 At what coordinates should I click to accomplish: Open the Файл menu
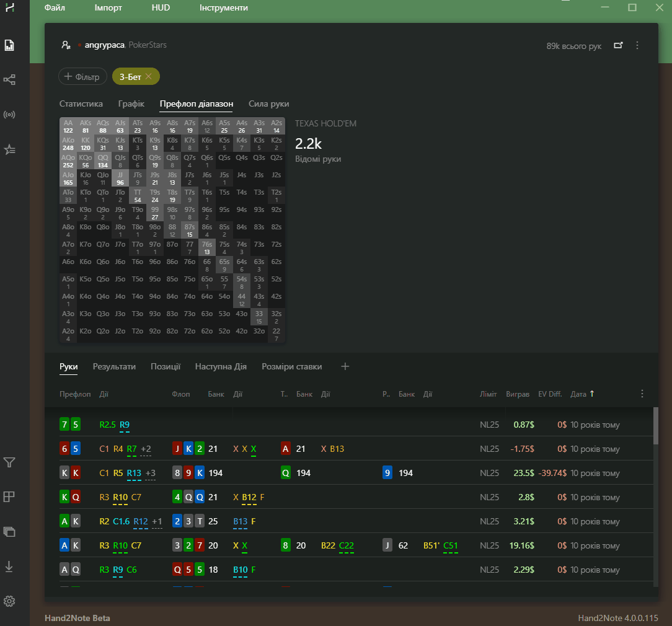[x=55, y=7]
